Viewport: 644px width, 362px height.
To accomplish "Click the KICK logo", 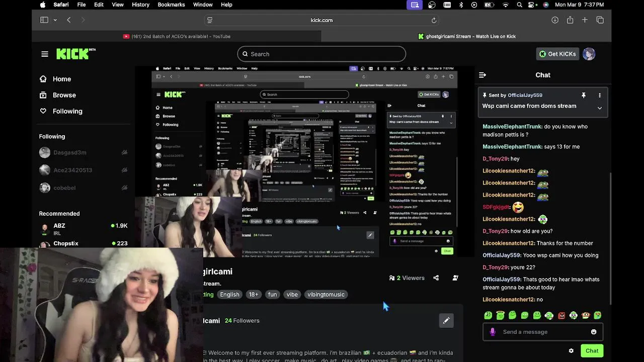I will [x=75, y=54].
